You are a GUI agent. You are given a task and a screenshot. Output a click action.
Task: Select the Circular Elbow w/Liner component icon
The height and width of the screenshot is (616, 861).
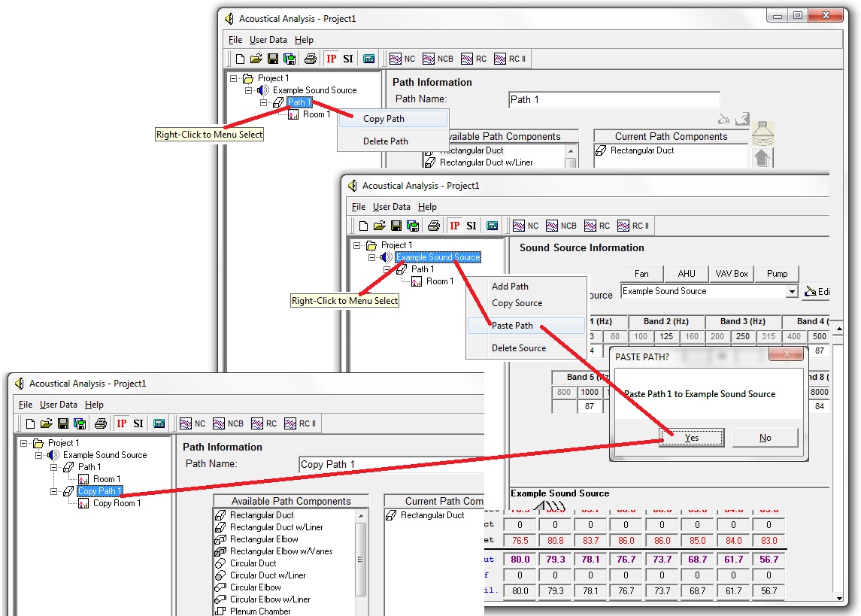coord(220,599)
